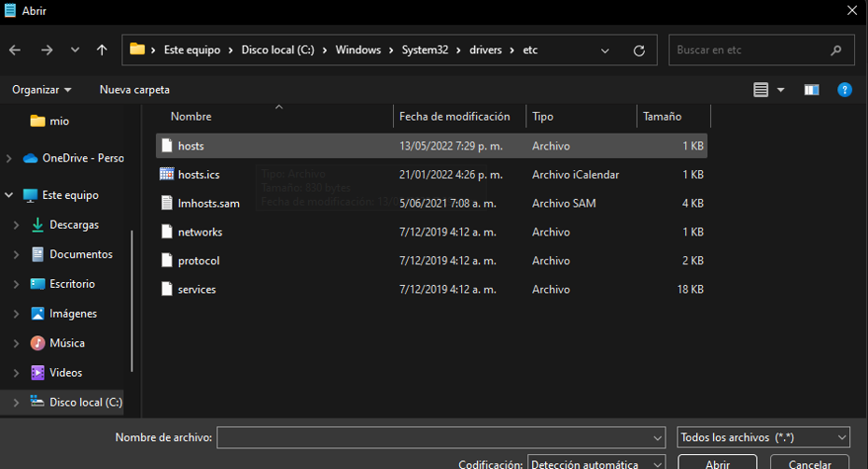Image resolution: width=868 pixels, height=469 pixels.
Task: Select the hosts.ics file
Action: click(431, 175)
